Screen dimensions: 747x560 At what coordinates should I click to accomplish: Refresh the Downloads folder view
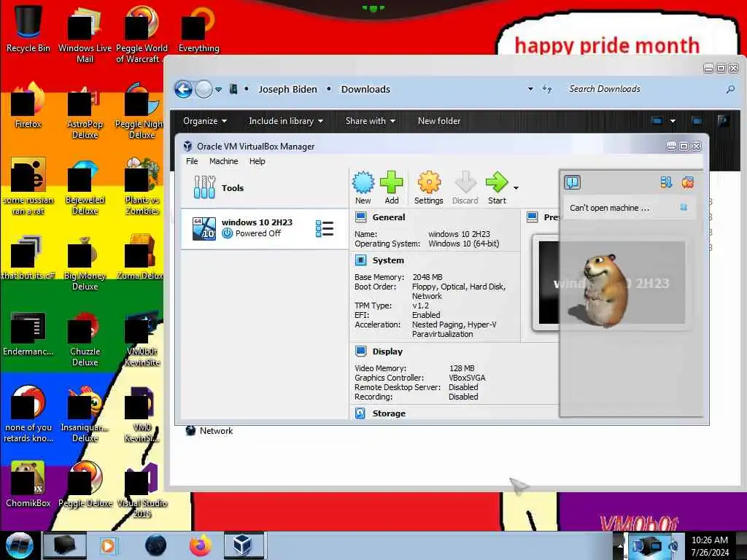point(547,89)
